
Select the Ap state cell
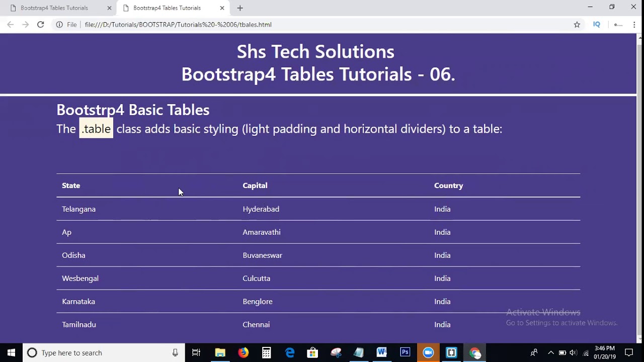click(66, 232)
